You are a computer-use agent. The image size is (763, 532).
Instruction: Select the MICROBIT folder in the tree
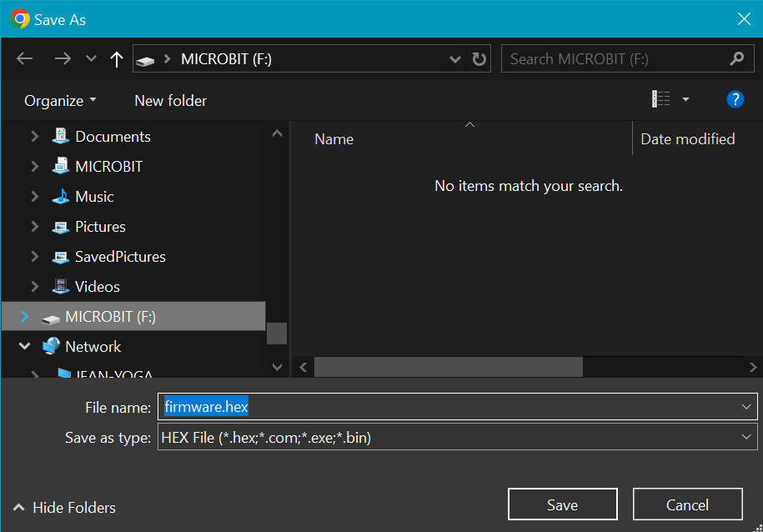pyautogui.click(x=109, y=167)
